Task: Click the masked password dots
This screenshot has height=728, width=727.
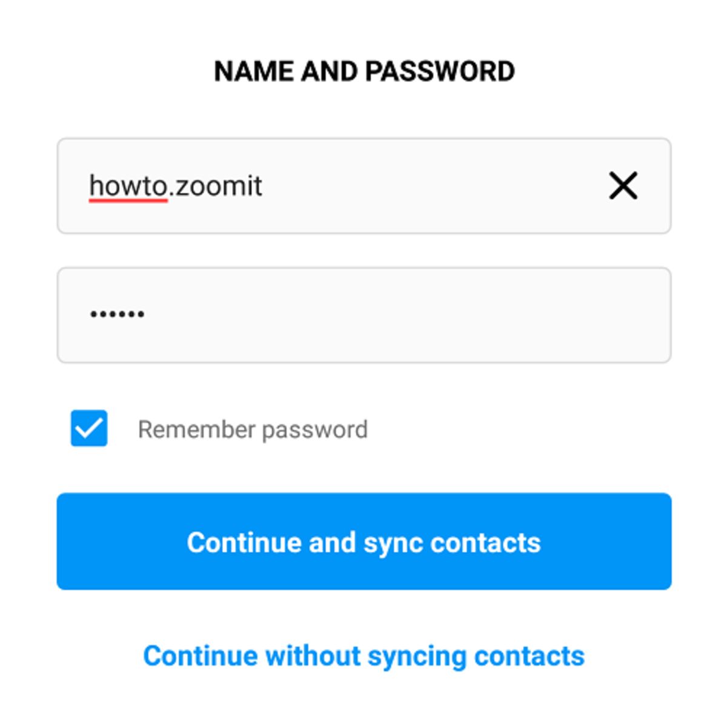Action: coord(118,314)
